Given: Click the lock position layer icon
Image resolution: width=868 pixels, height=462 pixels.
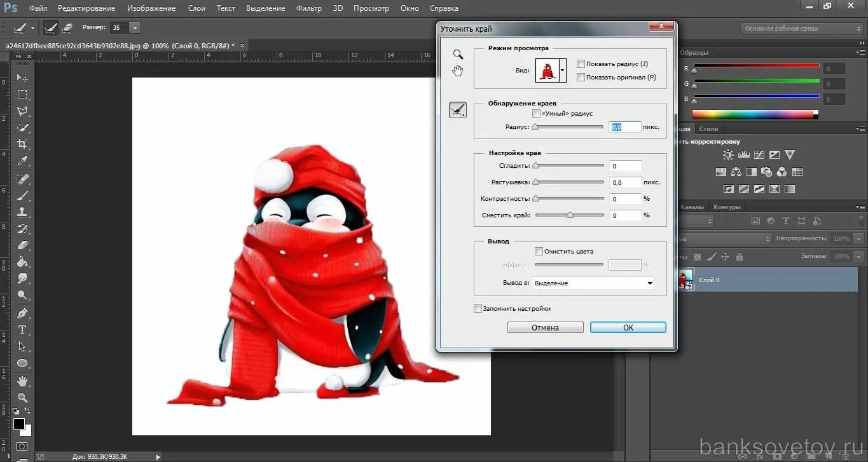Looking at the screenshot, I should (725, 257).
